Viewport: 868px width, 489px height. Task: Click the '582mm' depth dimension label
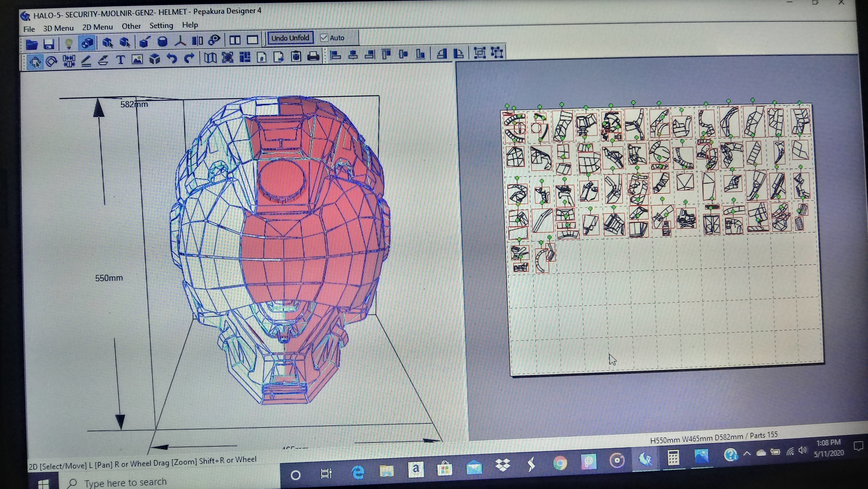coord(134,104)
